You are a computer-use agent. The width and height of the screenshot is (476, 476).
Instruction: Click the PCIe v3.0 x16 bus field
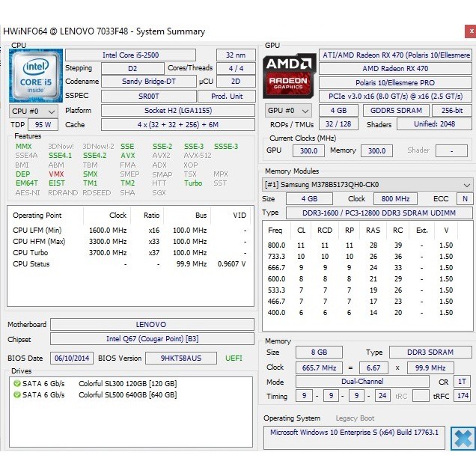pyautogui.click(x=395, y=97)
